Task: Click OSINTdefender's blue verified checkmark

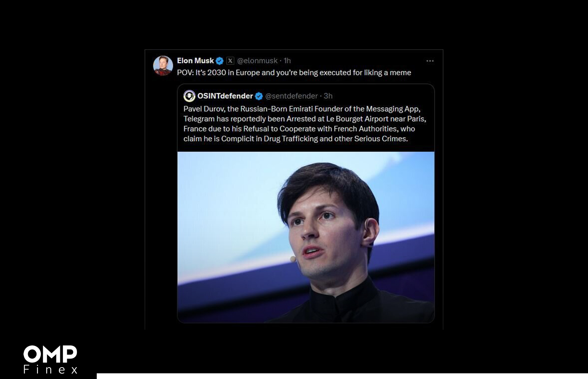Action: 259,96
